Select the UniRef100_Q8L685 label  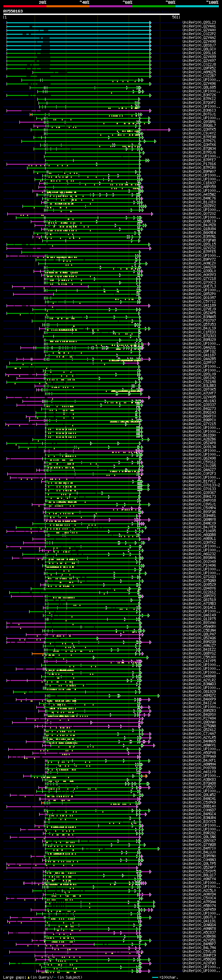(x=199, y=88)
